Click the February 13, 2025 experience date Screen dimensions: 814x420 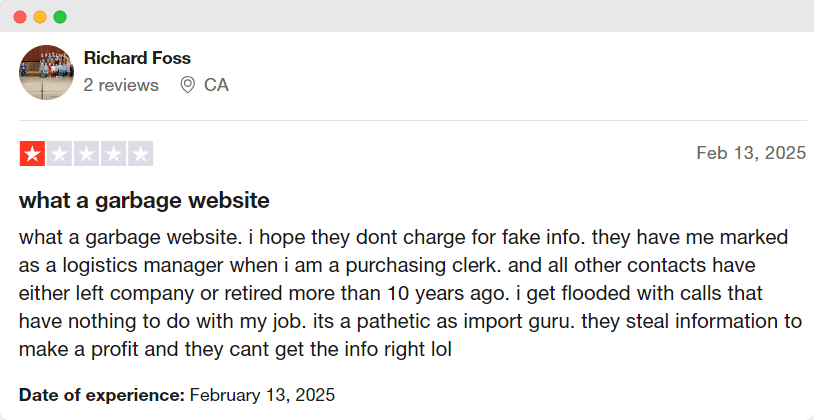pyautogui.click(x=262, y=394)
